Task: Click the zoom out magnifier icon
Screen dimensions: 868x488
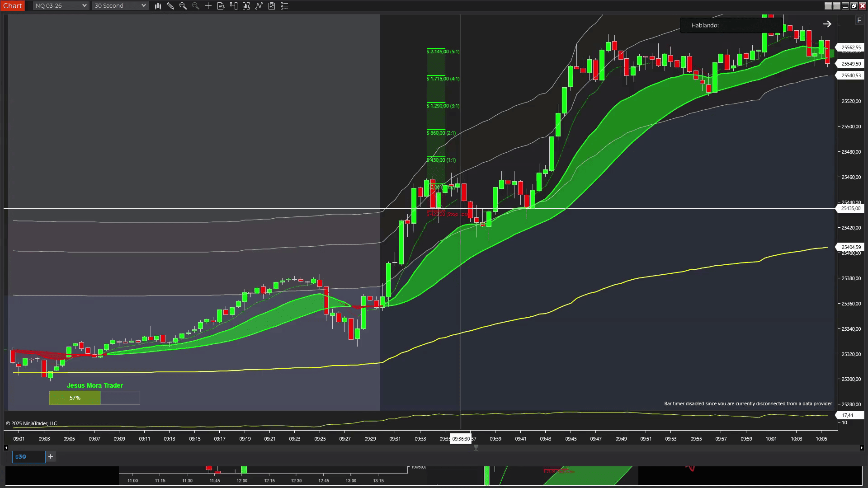Action: tap(196, 6)
